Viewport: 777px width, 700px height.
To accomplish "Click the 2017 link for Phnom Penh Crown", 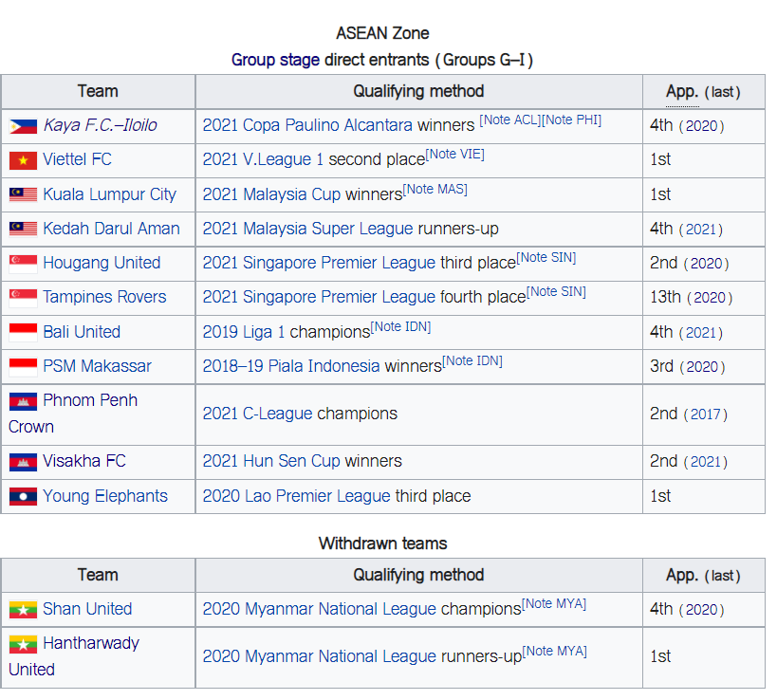I will (x=705, y=414).
